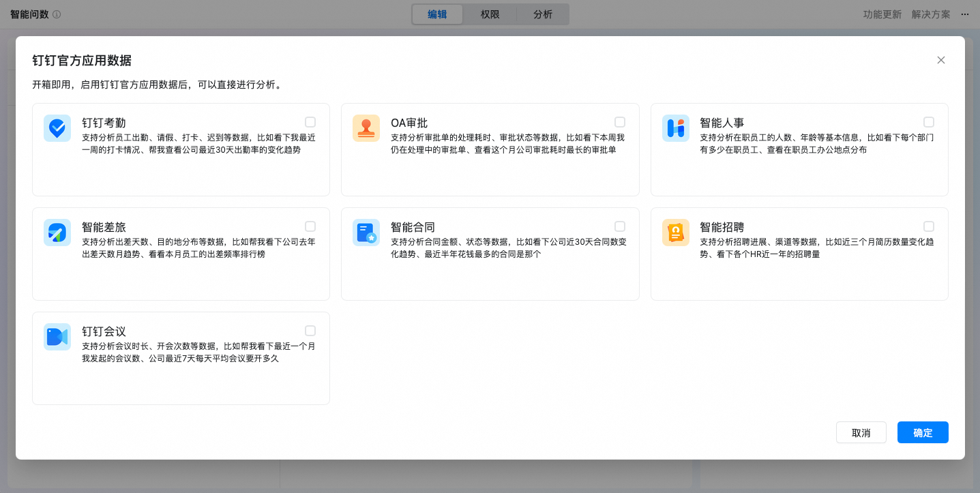Click the 智能合同 app icon

coord(366,233)
